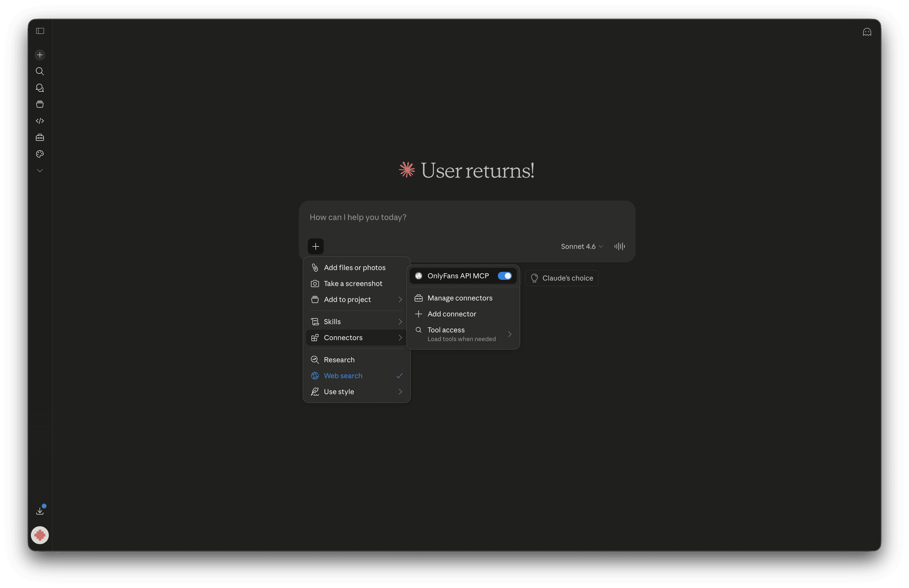This screenshot has width=909, height=588.
Task: Click the chevron on the Use style row
Action: click(x=400, y=392)
